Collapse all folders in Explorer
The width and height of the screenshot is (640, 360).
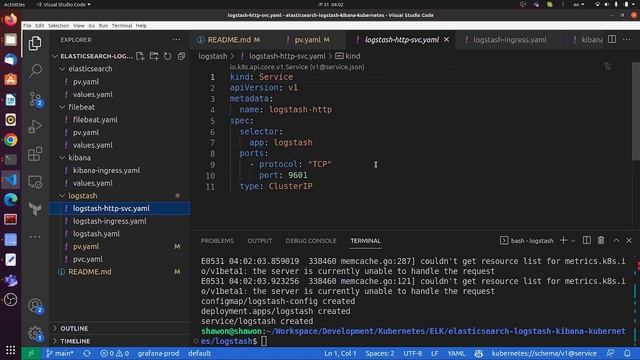tap(181, 56)
